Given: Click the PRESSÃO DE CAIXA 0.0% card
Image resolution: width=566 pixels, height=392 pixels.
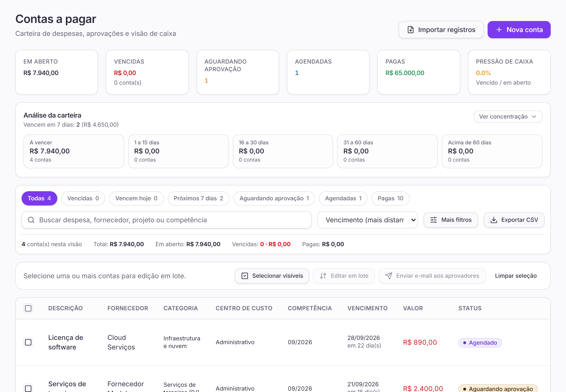Looking at the screenshot, I should click(x=509, y=72).
